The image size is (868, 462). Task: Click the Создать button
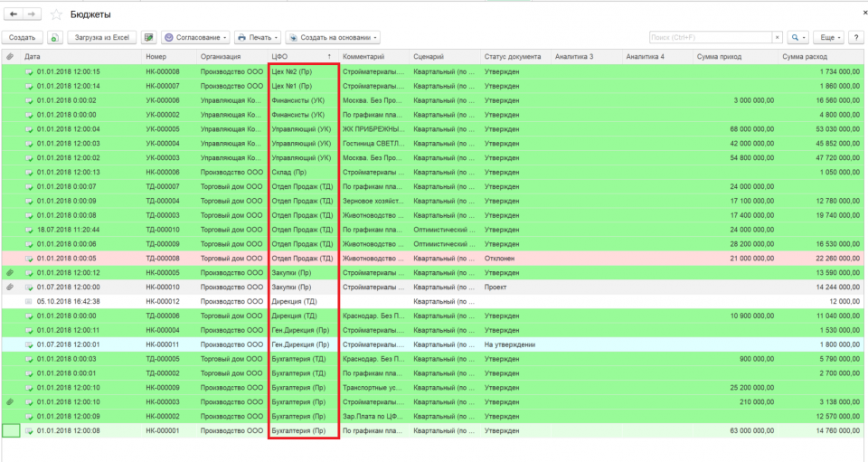(23, 37)
